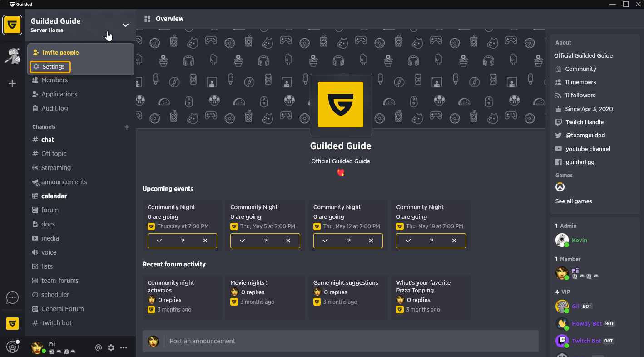Add a server with the plus icon

click(x=12, y=83)
